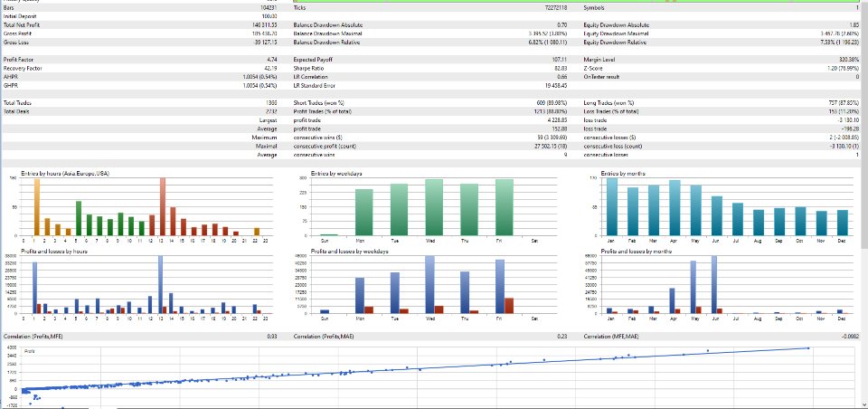Image resolution: width=868 pixels, height=409 pixels.
Task: Click the tall orange hour-1 bar in Entries by hours
Action: [x=37, y=206]
